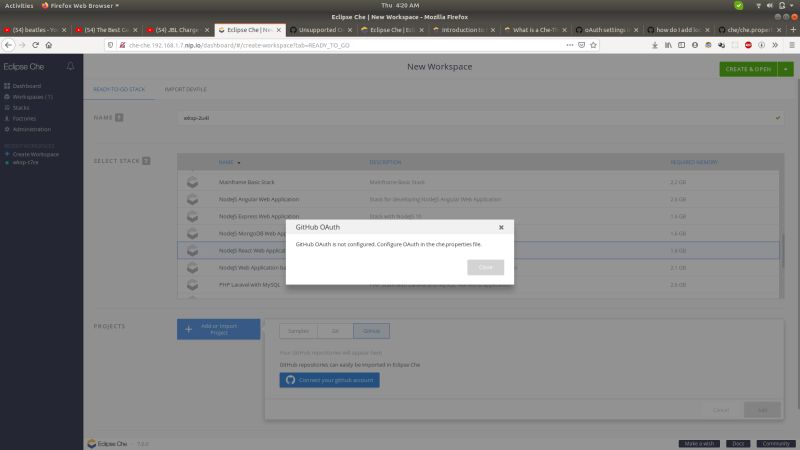The image size is (800, 450).
Task: Open the recent workspace wksp-c7re
Action: (x=25, y=162)
